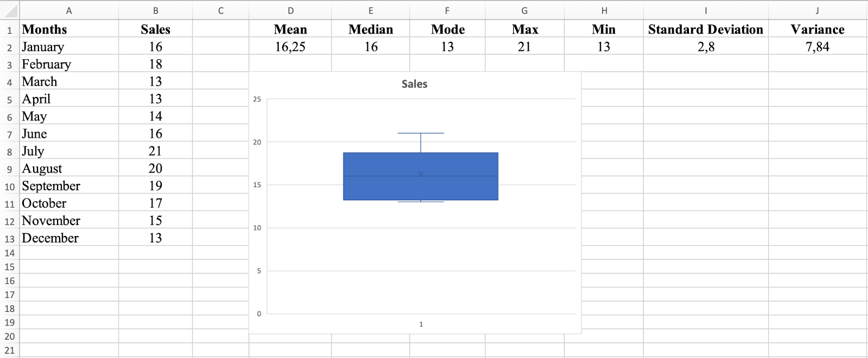Click the vertical axis labels of the chart

tap(258, 206)
